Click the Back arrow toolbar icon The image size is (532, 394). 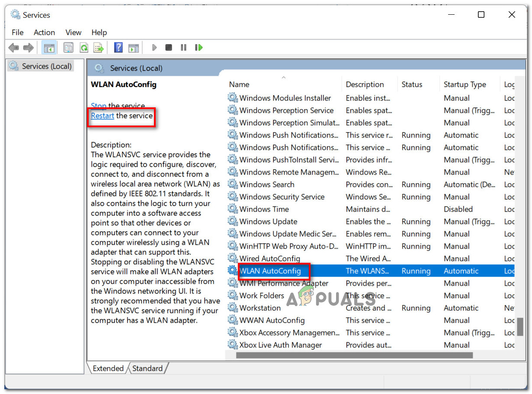tap(13, 48)
